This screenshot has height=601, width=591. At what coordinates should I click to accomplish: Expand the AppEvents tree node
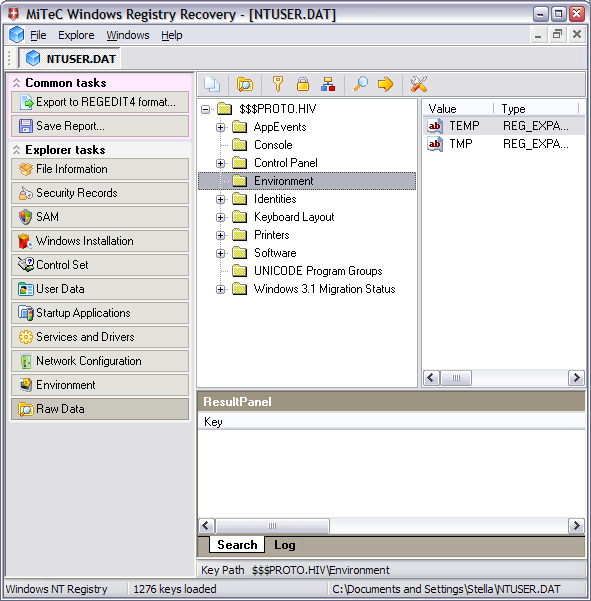pos(220,127)
